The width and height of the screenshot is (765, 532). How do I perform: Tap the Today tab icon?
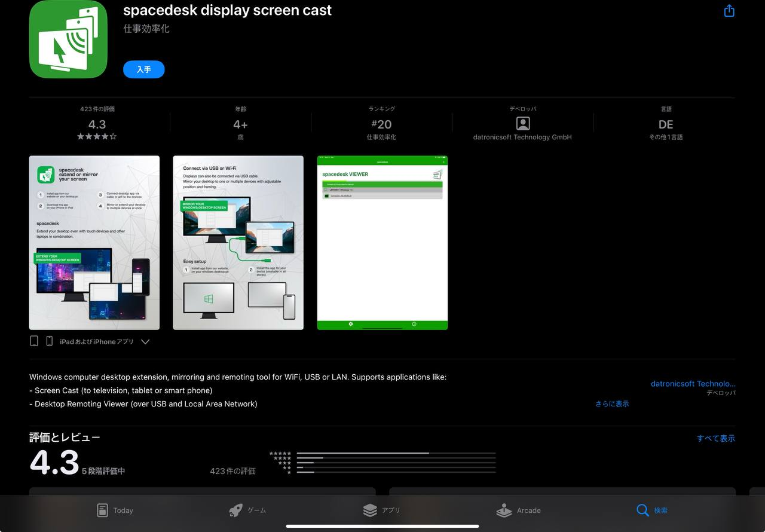point(102,510)
